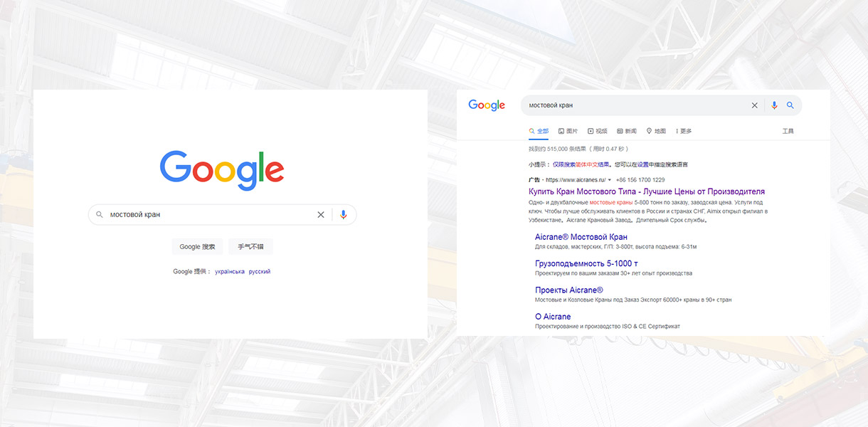
Task: Open the 地图 maps tab
Action: pos(656,131)
